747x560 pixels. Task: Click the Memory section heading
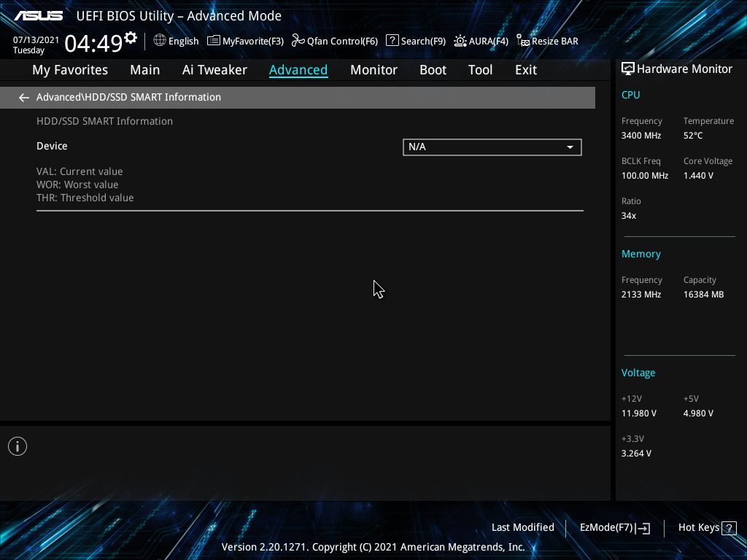click(x=641, y=254)
